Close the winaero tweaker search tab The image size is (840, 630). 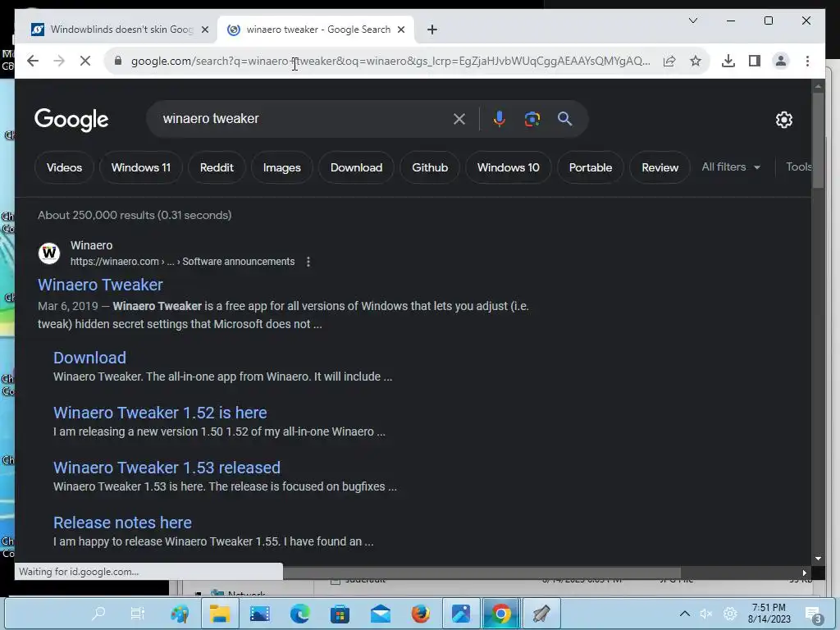[400, 30]
